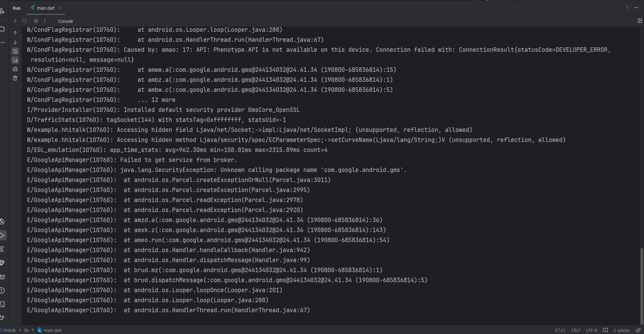Open the Run toolbar more-actions dots
Viewport: 644px width, 334px height.
pyautogui.click(x=45, y=21)
